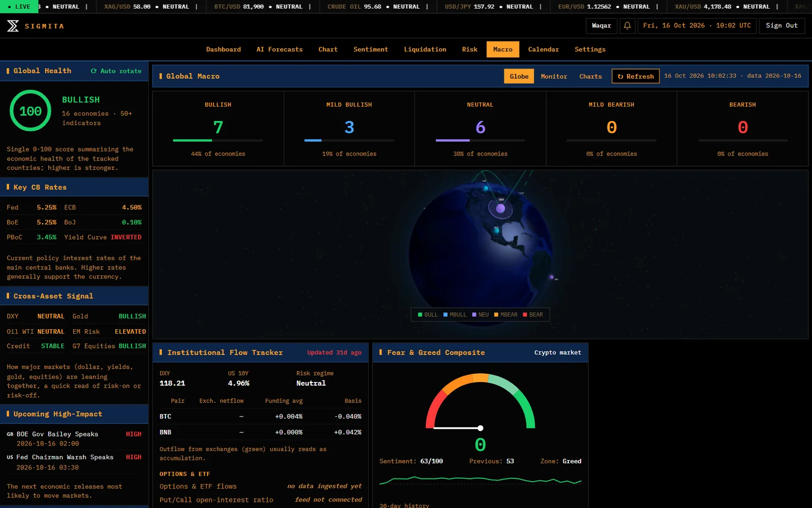Go to the Chart tab
The image size is (812, 508).
coord(328,49)
